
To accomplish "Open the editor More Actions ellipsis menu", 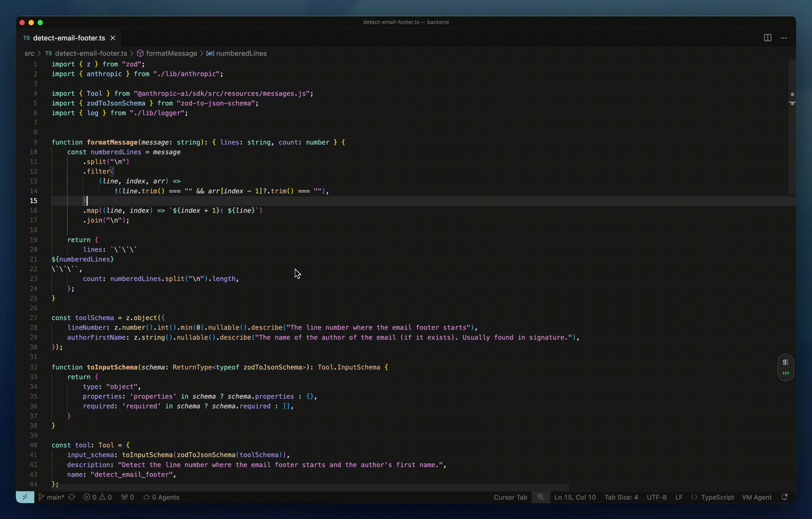I will pos(784,38).
